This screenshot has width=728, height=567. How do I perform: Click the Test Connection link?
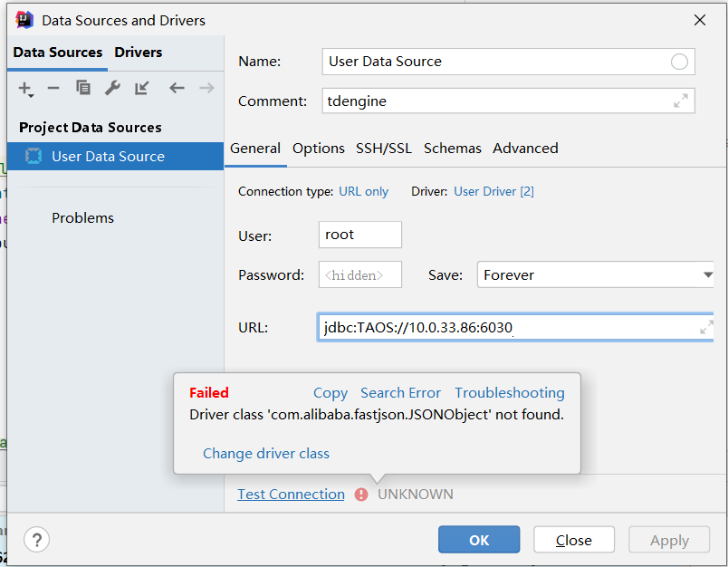[290, 495]
